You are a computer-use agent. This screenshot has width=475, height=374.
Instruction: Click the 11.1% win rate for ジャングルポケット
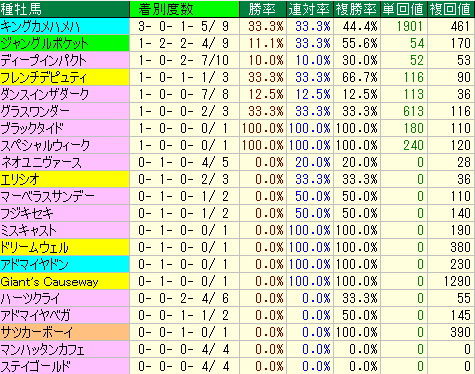266,43
